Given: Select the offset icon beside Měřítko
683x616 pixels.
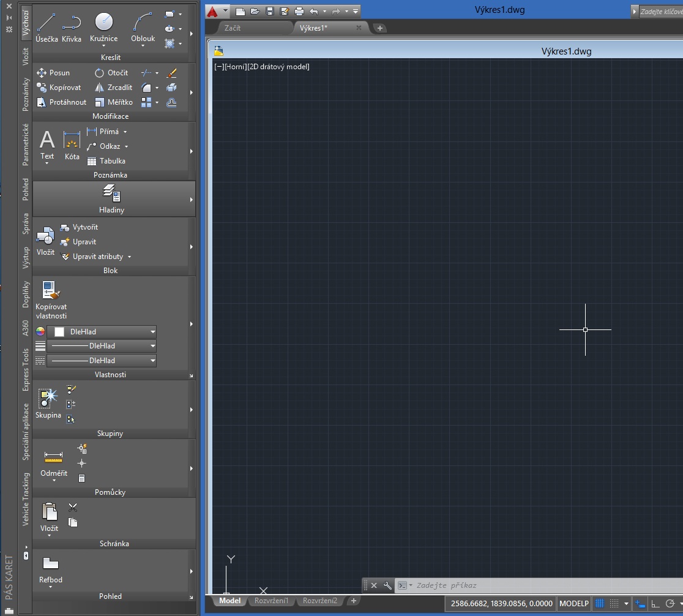Looking at the screenshot, I should [x=171, y=102].
